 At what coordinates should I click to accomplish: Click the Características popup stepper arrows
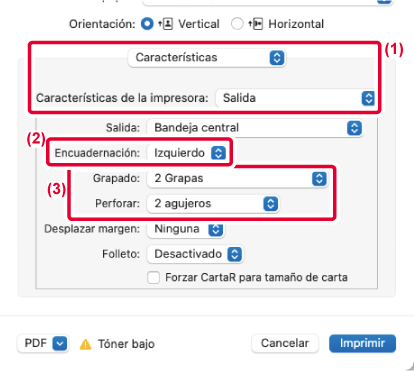pos(277,58)
